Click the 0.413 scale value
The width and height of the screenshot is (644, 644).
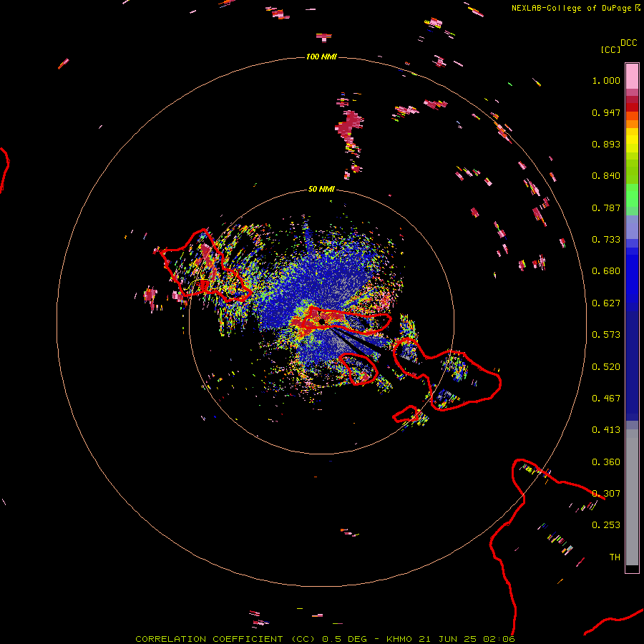606,430
